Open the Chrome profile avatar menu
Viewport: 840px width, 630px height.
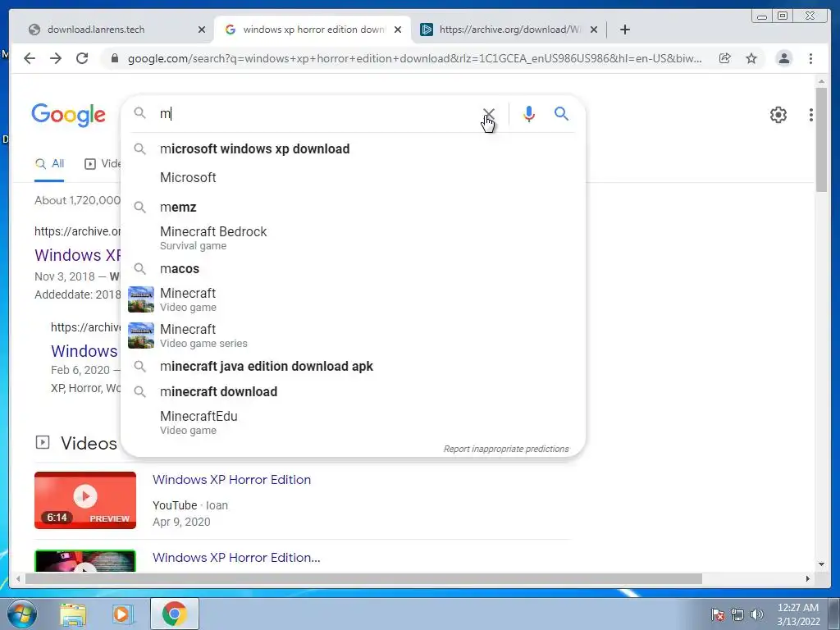click(x=783, y=58)
